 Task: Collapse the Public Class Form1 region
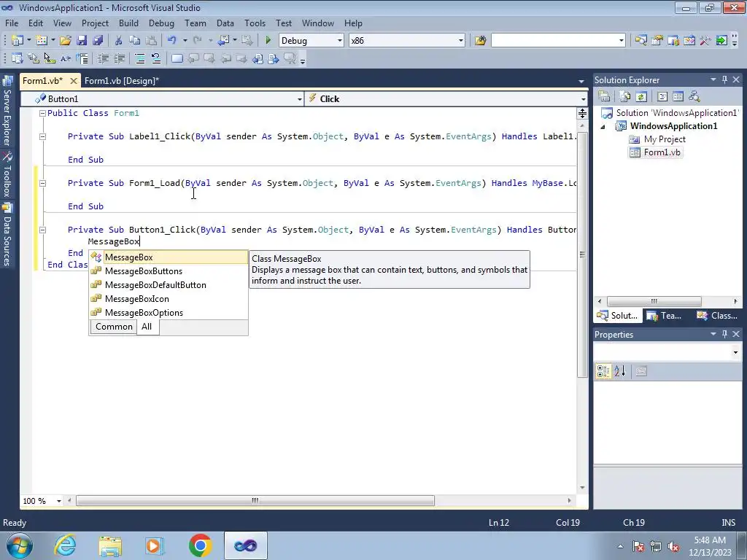tap(42, 113)
